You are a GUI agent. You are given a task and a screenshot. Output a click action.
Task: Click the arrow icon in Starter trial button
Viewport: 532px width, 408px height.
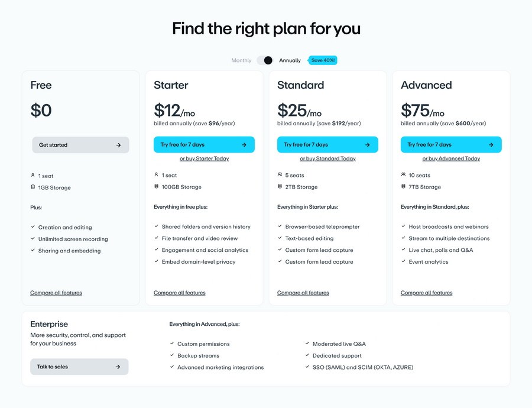pyautogui.click(x=243, y=144)
